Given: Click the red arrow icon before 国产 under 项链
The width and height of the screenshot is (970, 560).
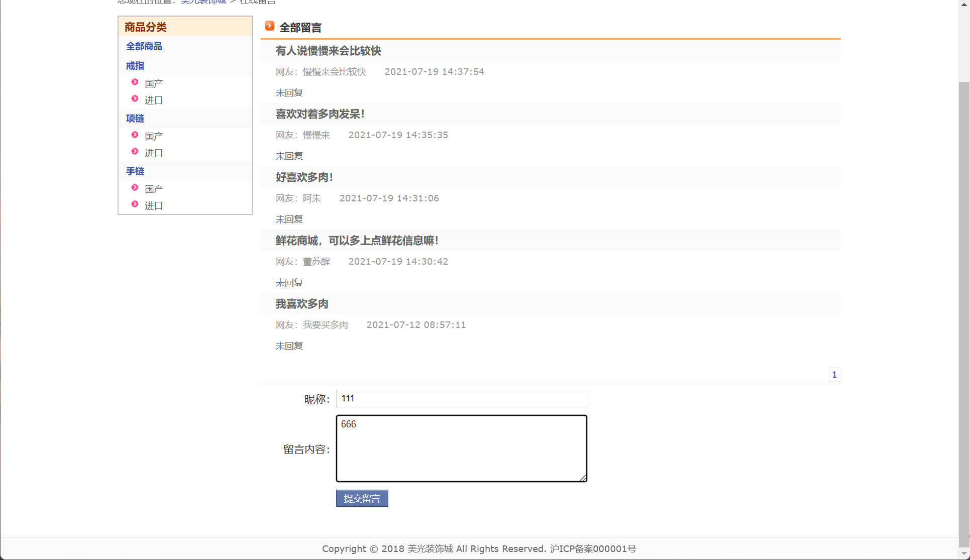Looking at the screenshot, I should click(x=134, y=135).
